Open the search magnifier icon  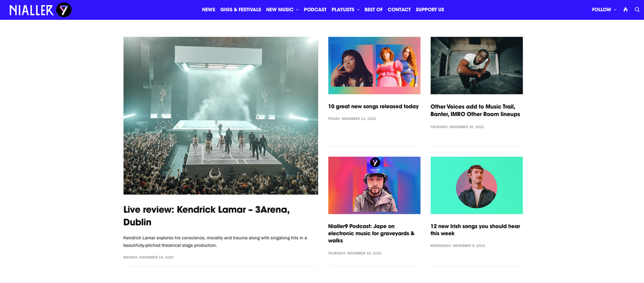(637, 10)
